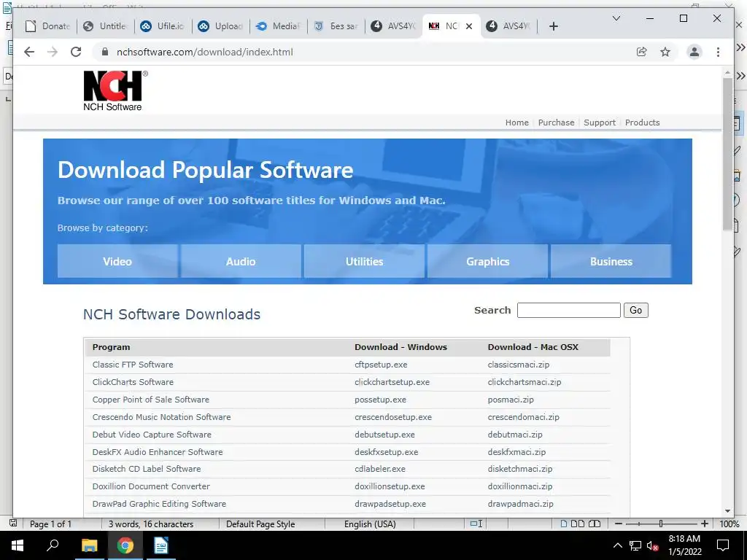Viewport: 747px width, 560px height.
Task: Switch to the MediaFire tab
Action: point(279,26)
